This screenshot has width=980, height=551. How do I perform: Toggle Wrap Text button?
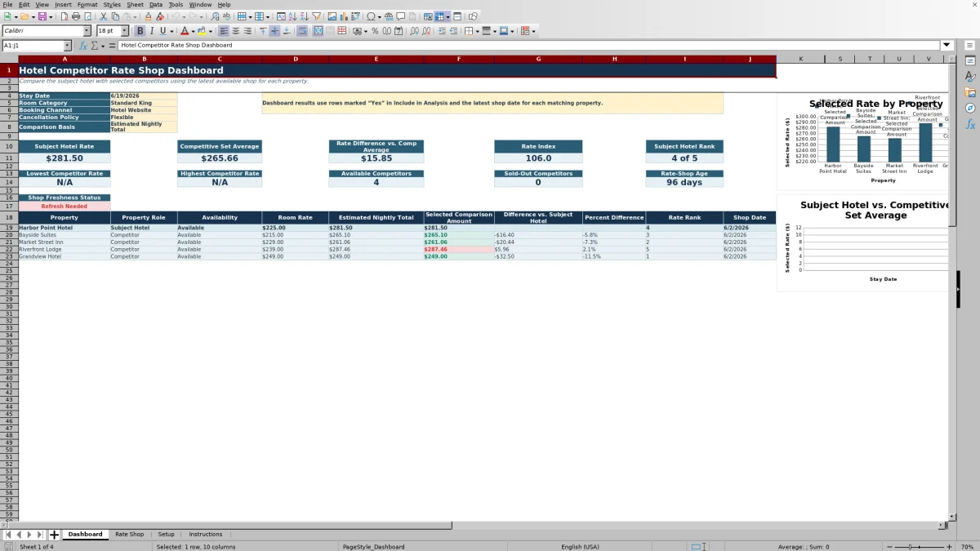[x=302, y=31]
